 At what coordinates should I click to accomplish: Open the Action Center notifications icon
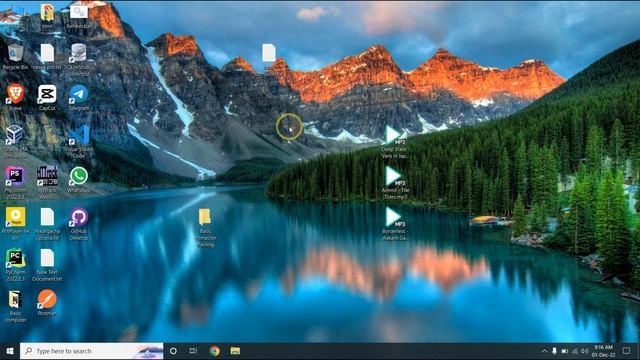click(627, 351)
